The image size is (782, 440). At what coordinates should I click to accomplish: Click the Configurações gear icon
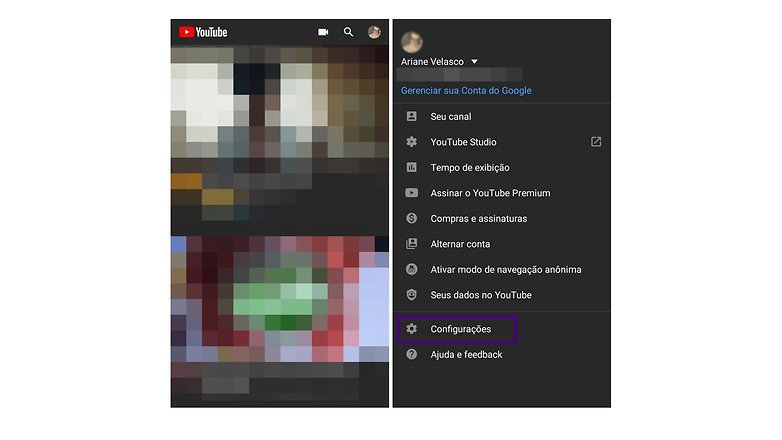click(411, 329)
